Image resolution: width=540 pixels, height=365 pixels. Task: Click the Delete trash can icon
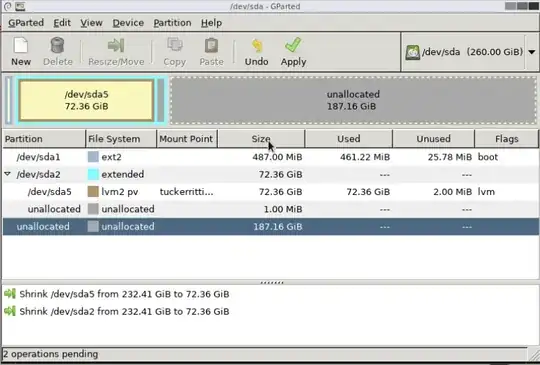(58, 45)
